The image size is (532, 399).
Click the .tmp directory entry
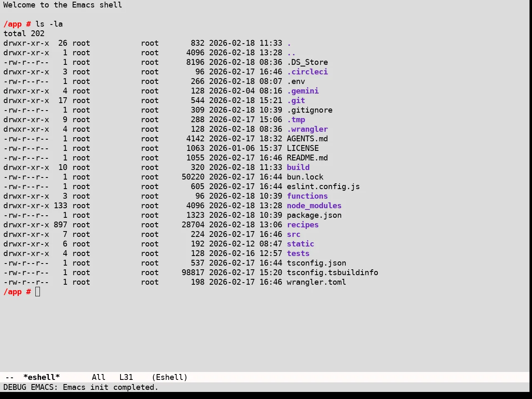[x=296, y=120]
